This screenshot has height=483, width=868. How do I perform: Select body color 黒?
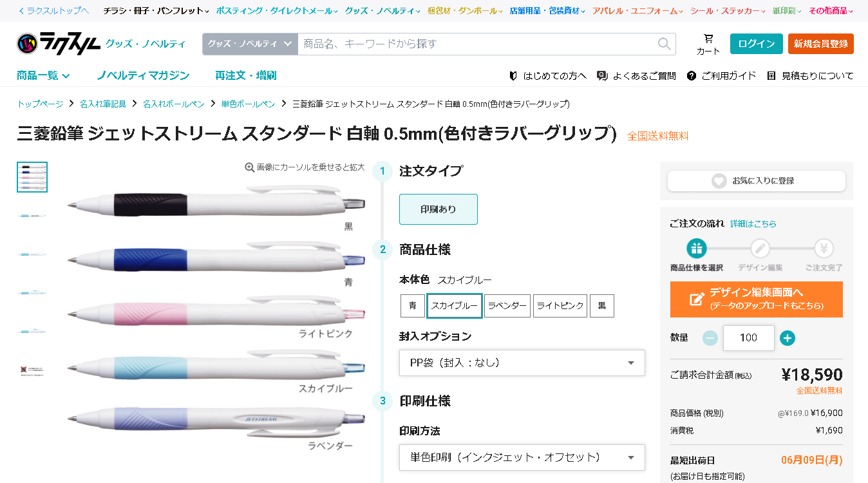602,306
